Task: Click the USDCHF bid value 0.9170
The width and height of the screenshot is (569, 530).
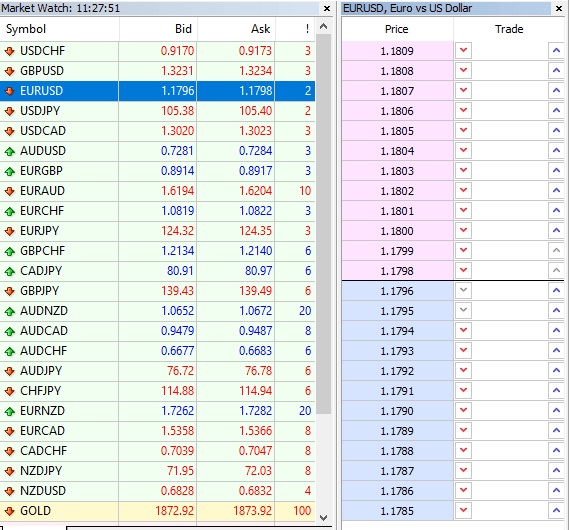Action: point(177,51)
